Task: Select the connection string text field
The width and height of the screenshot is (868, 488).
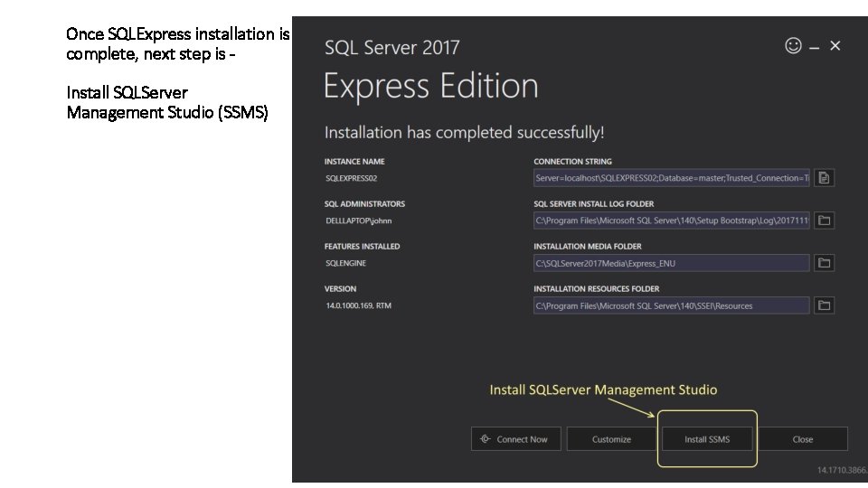Action: point(672,178)
